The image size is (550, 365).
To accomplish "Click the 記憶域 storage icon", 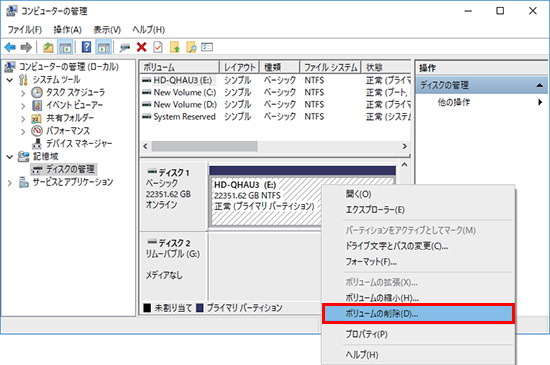I will (x=24, y=156).
